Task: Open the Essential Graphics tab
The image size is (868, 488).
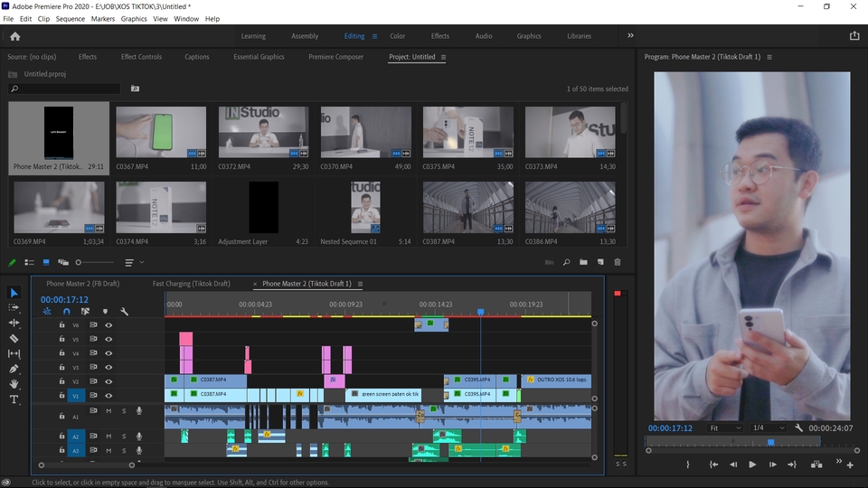Action: point(259,57)
